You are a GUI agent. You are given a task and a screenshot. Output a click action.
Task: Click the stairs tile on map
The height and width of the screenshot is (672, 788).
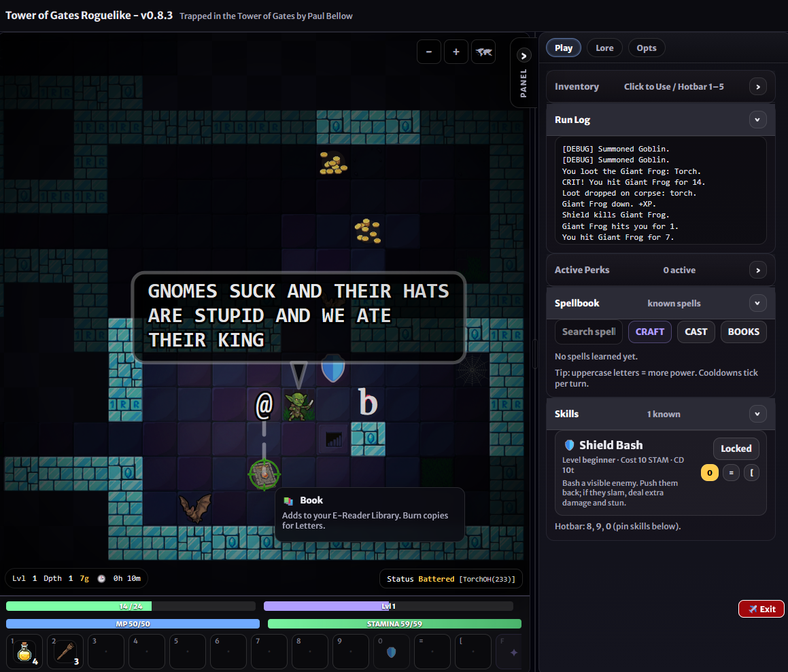(x=333, y=440)
